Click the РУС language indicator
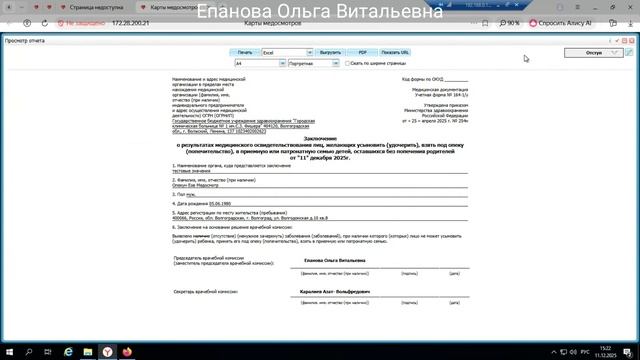Screen dimensions: 640x360 click(585, 352)
